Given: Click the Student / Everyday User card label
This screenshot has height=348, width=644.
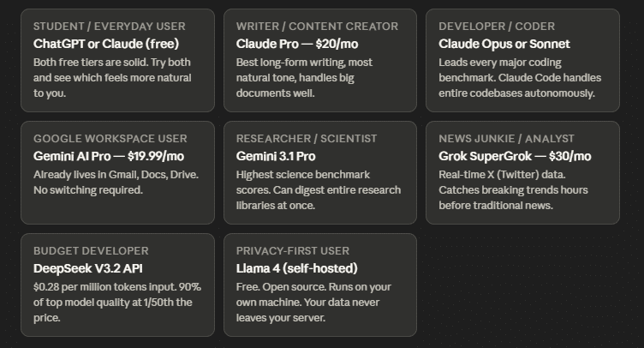Looking at the screenshot, I should pyautogui.click(x=109, y=27).
